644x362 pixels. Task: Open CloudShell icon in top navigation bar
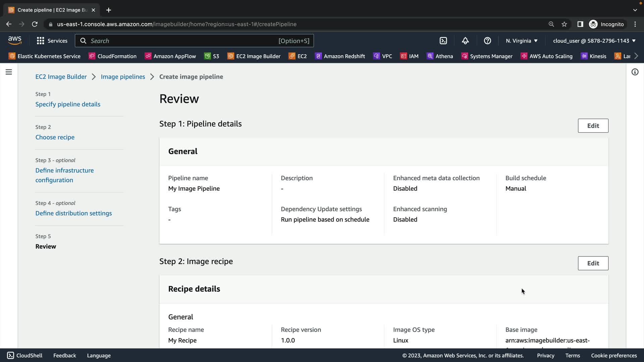443,41
